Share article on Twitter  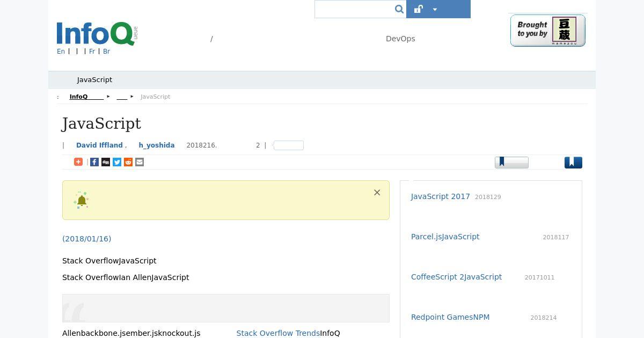click(117, 162)
